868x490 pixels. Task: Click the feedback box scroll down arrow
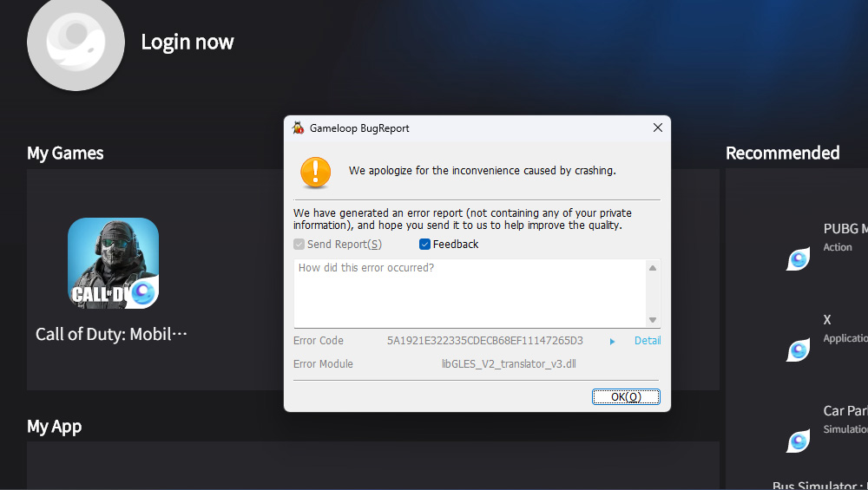pos(653,320)
